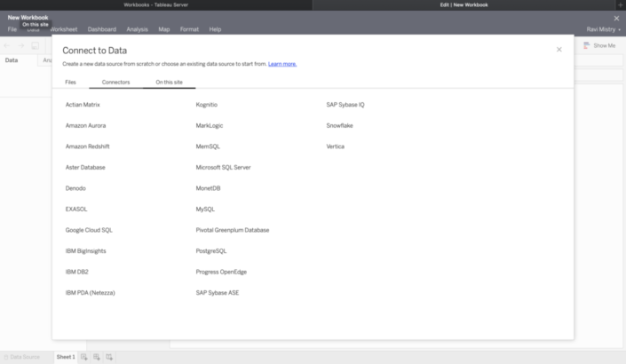Viewport: 626px width, 364px height.
Task: Select IBM BigInsights connector
Action: (86, 251)
